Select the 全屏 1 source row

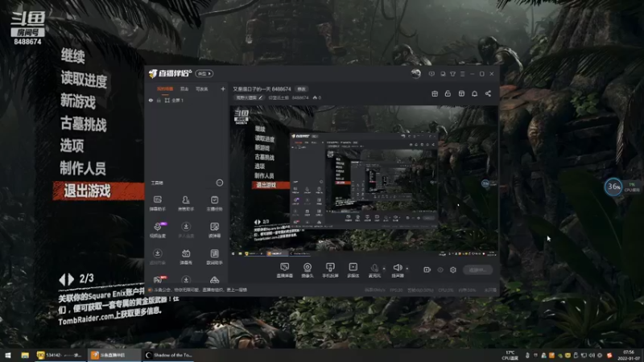[x=187, y=100]
